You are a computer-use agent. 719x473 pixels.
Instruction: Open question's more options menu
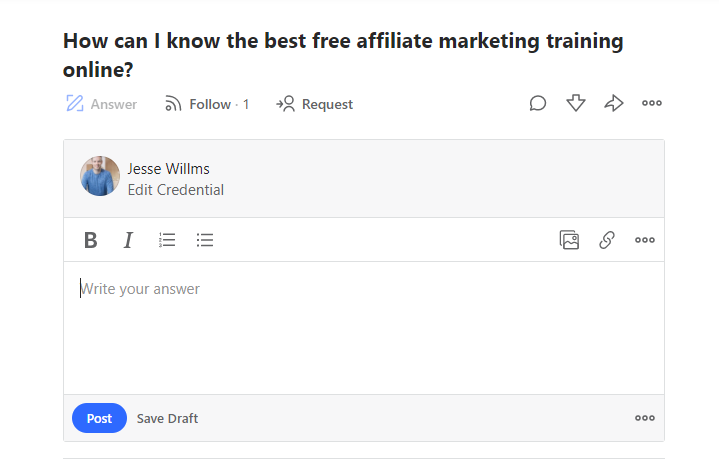point(652,103)
